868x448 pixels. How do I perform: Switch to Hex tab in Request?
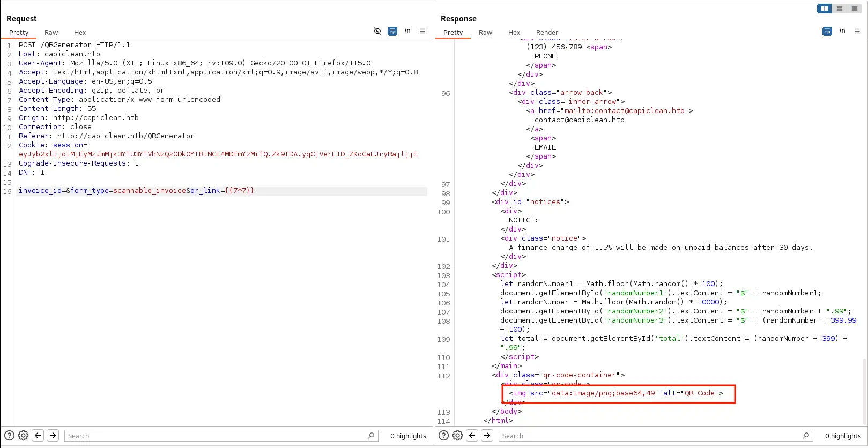click(x=80, y=33)
